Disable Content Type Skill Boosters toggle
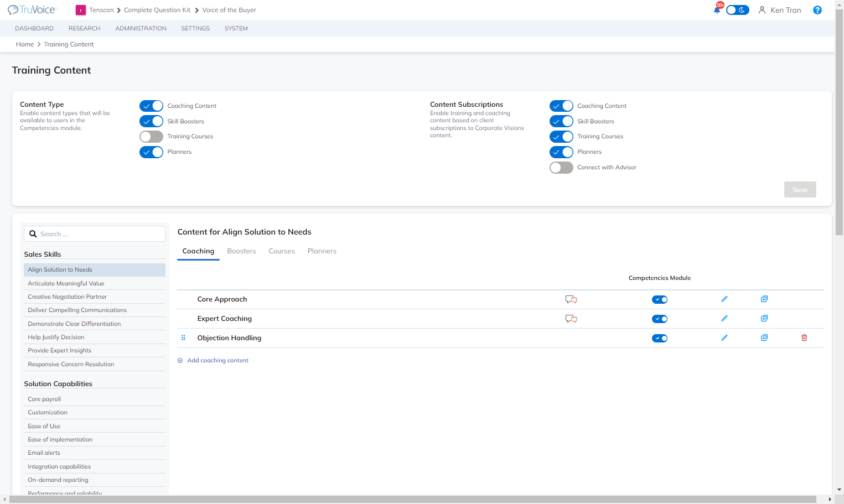844x504 pixels. [x=151, y=121]
